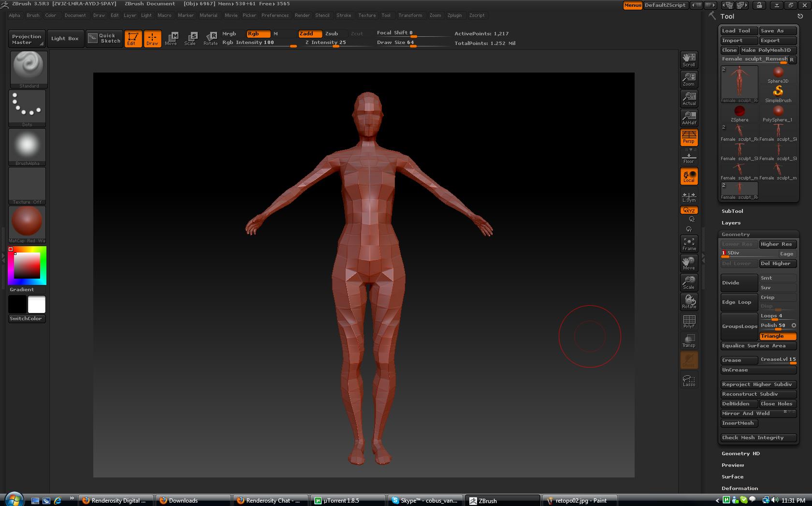
Task: Select the ZSphere tool
Action: [739, 114]
